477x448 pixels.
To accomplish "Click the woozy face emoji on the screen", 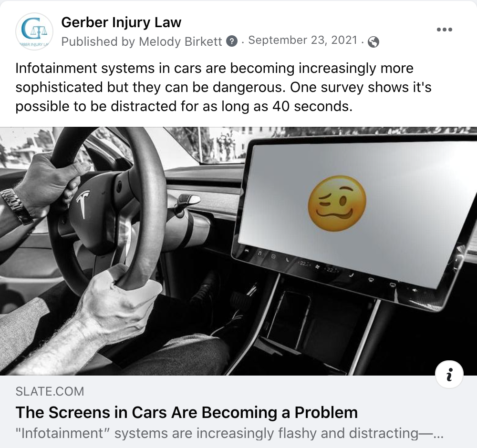I will pos(337,203).
